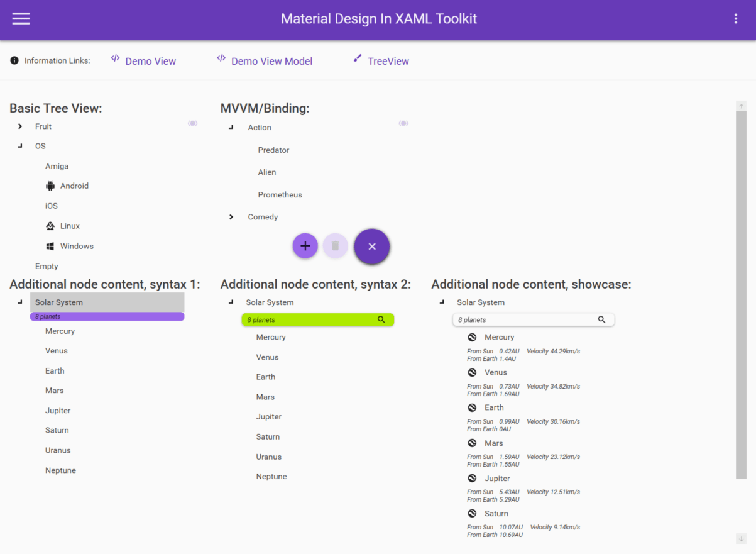
Task: Expand the Comedy tree node
Action: 231,217
